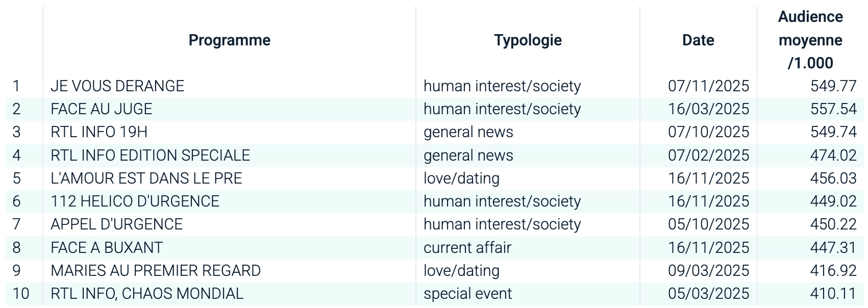Click the Audience moyenne /1.000 header
This screenshot has height=308, width=868.
810,40
